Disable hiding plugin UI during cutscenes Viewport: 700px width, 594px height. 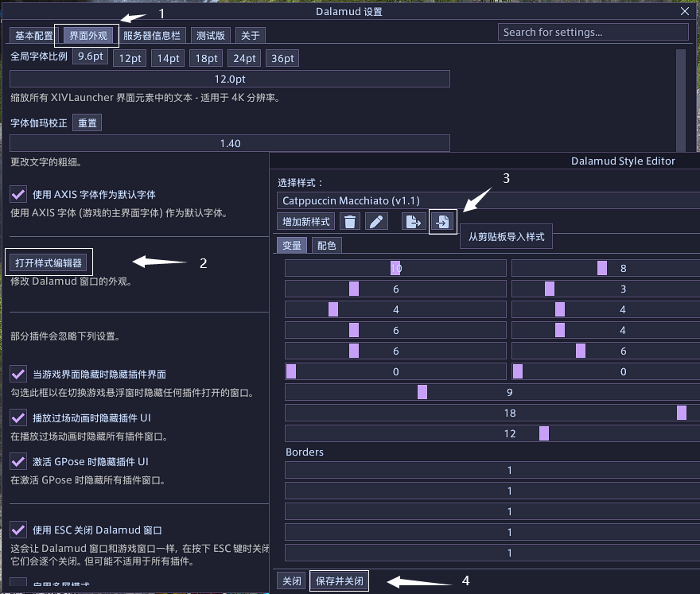point(18,417)
